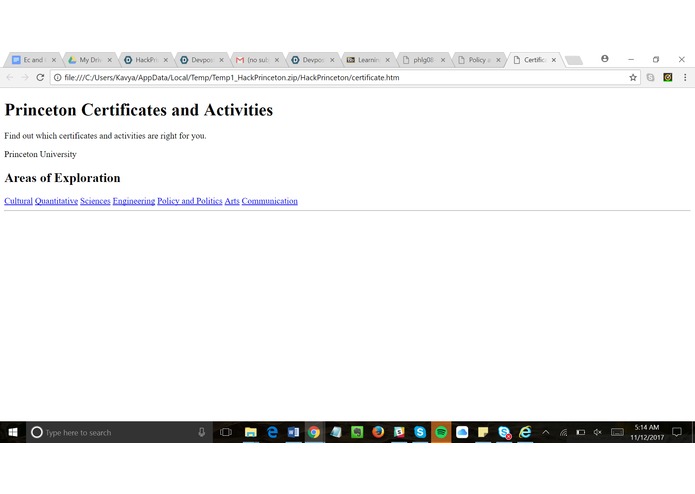Screen dimensions: 695x494
Task: Click the yellow-green extension icon in toolbar
Action: 668,78
